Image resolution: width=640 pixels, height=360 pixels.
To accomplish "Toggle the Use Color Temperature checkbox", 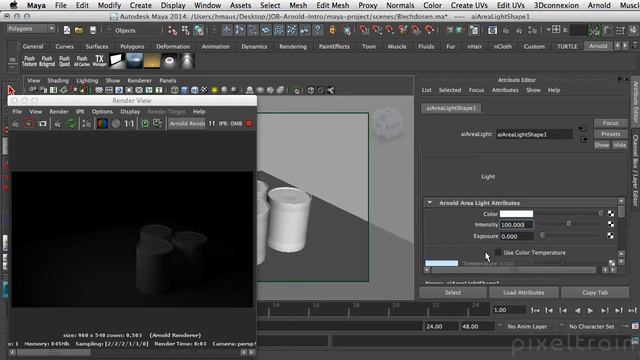I will coord(498,253).
